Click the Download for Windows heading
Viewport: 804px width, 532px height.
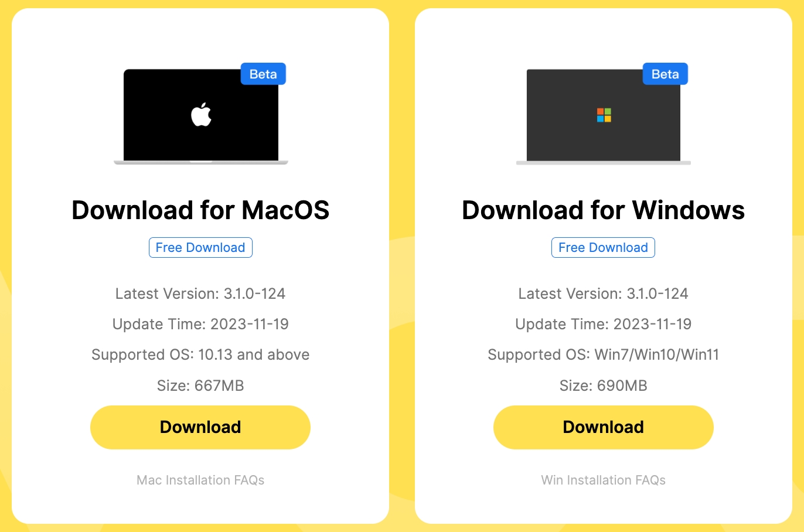604,210
